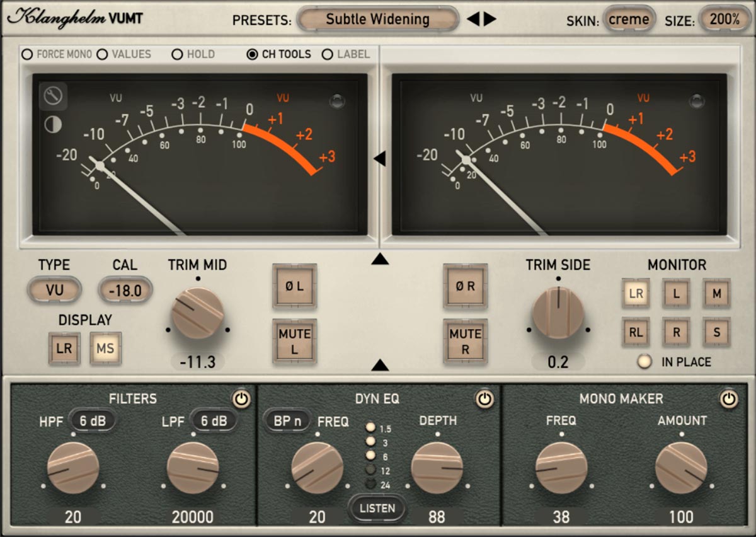Open the SKIN creme selector
Image resolution: width=756 pixels, height=537 pixels.
click(629, 20)
